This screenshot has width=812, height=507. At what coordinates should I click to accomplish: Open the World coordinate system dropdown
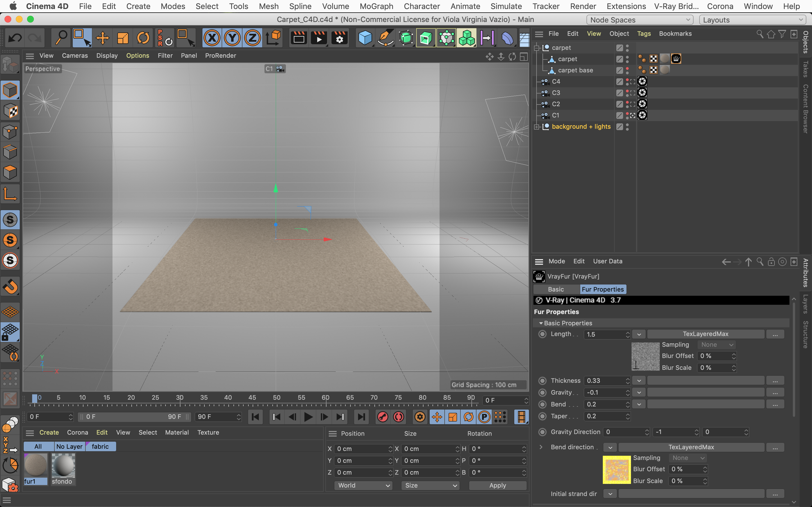click(363, 485)
